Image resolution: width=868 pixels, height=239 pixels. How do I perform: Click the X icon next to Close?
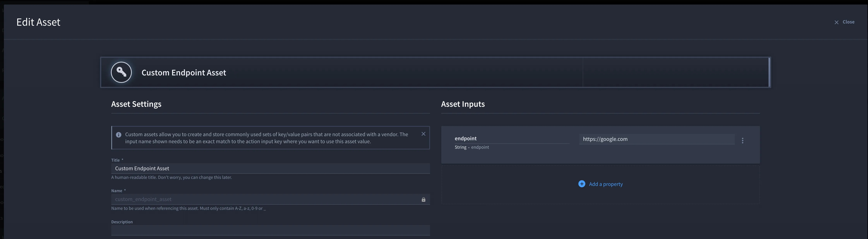[x=836, y=22]
